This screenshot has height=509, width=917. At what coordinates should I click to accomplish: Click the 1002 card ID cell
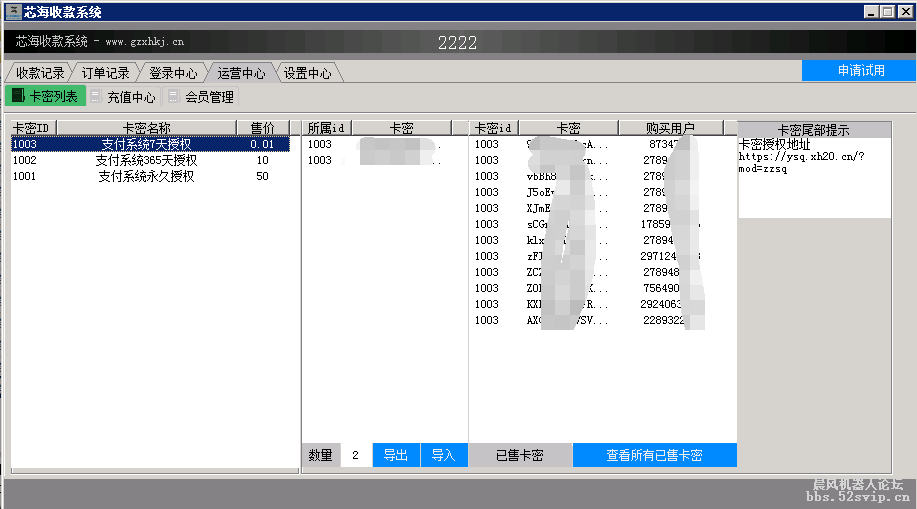[x=25, y=160]
